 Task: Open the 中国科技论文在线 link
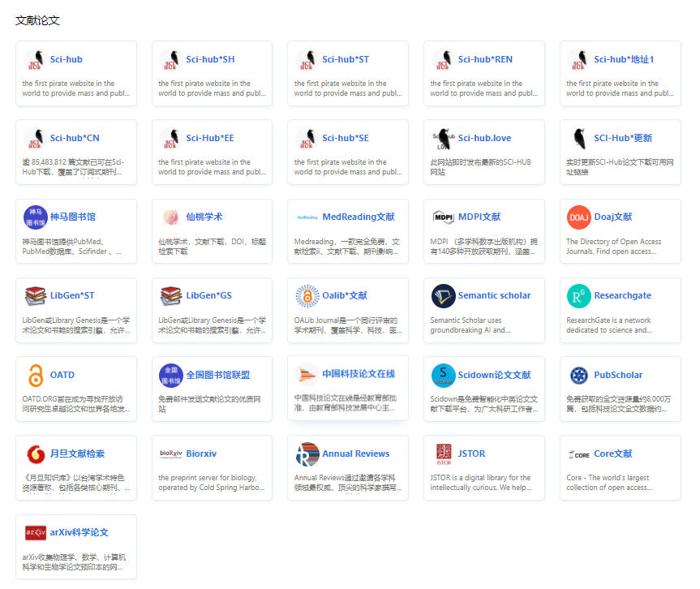pyautogui.click(x=359, y=374)
